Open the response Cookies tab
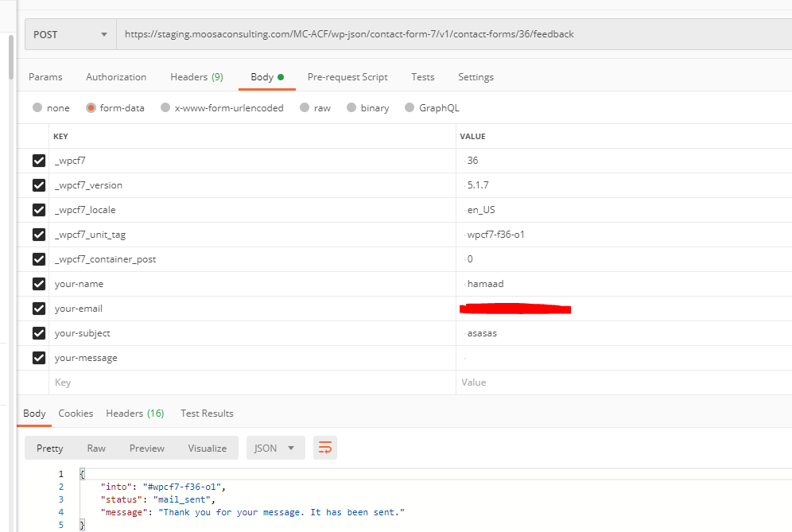This screenshot has height=532, width=792. (x=76, y=414)
